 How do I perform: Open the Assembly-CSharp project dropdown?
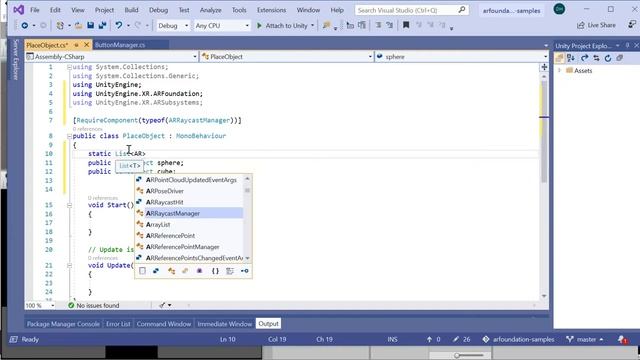click(111, 57)
